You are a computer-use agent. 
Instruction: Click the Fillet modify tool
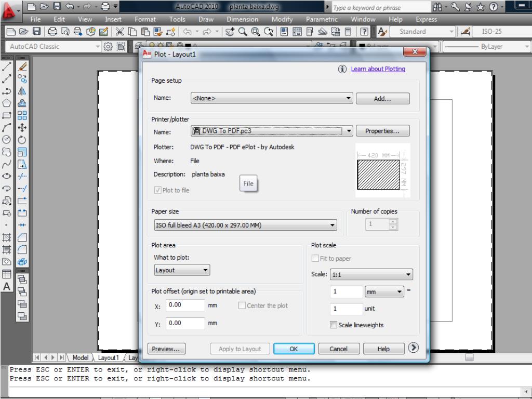[x=22, y=250]
